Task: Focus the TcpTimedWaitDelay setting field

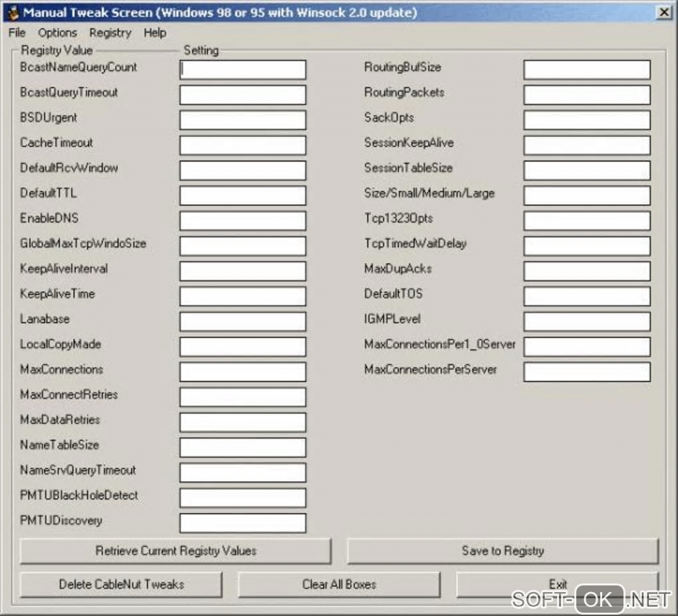Action: click(587, 246)
